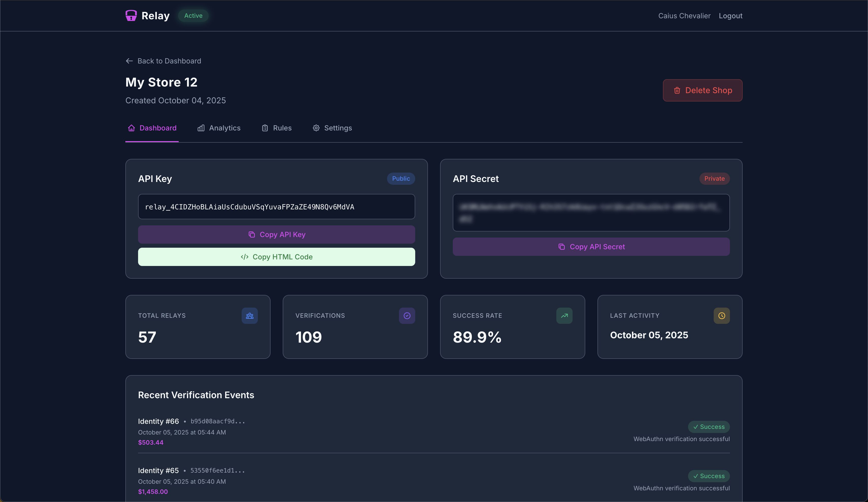Reveal the blurred API Secret field
Screen dimensions: 868x502
[591, 213]
